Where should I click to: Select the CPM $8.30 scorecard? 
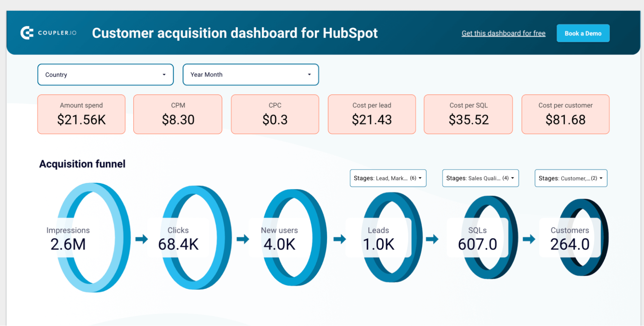178,114
